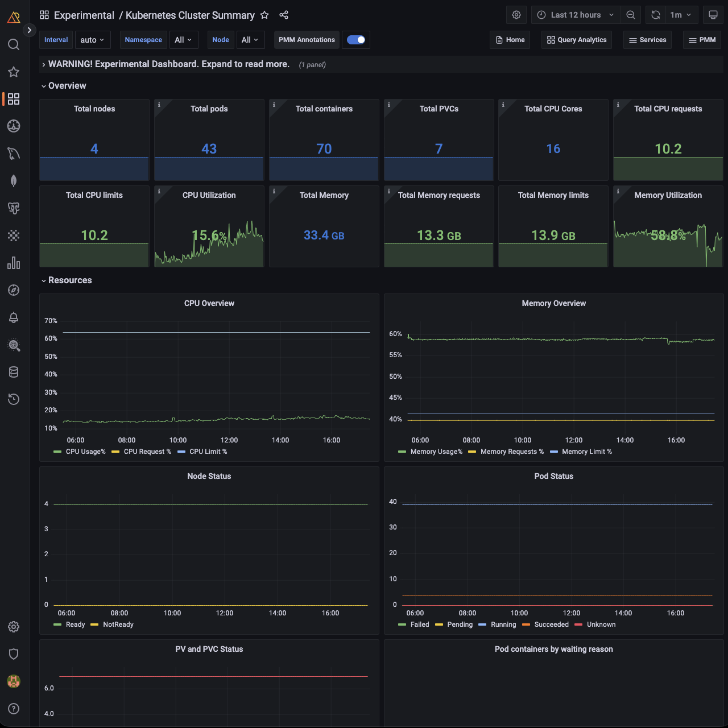
Task: Open the Namespace All dropdown
Action: coord(183,40)
